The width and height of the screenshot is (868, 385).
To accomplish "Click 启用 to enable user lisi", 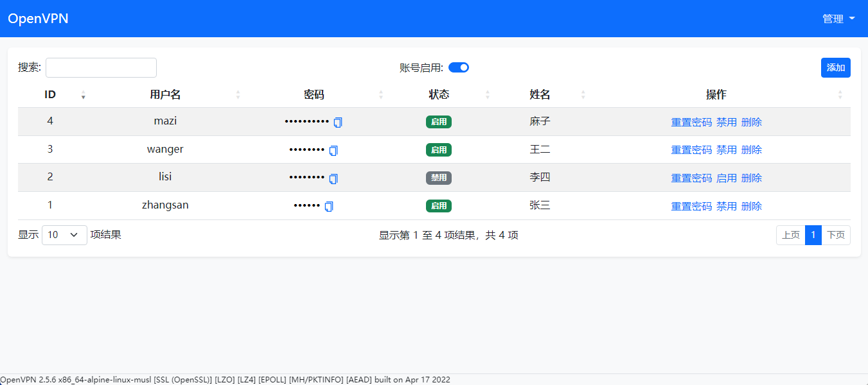I will [x=727, y=178].
